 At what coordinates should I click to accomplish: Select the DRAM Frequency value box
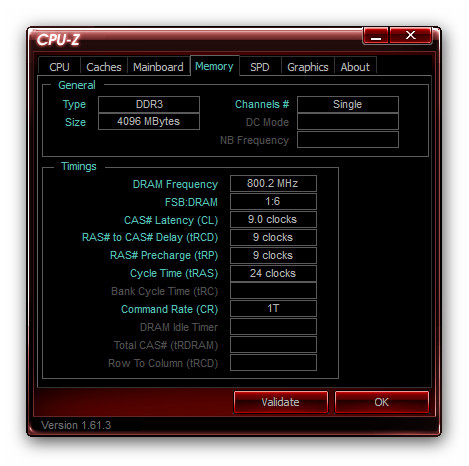click(273, 183)
